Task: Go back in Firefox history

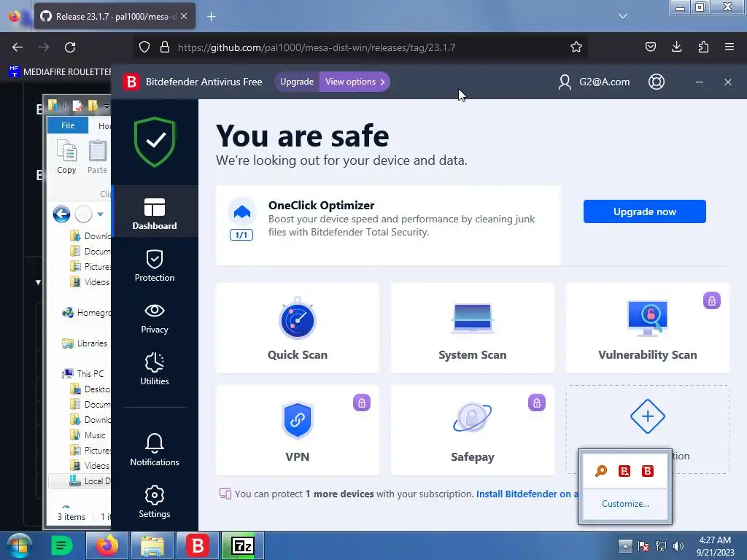Action: click(18, 47)
